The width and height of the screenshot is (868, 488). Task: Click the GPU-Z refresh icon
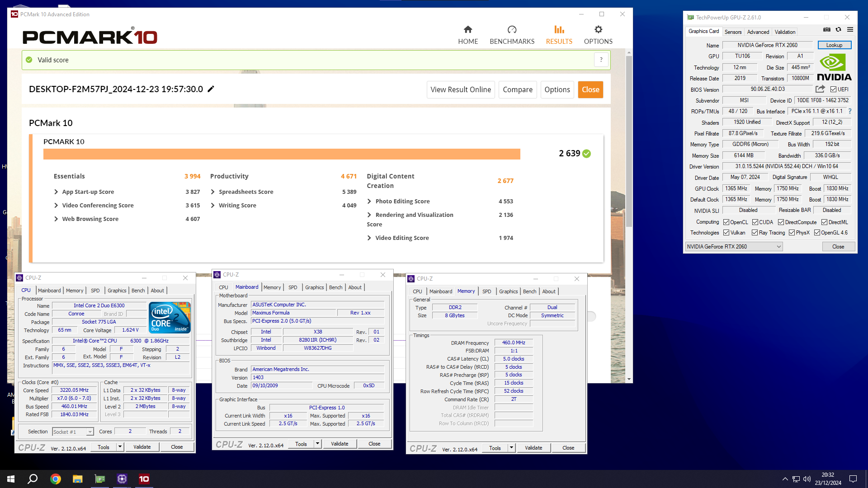point(838,30)
